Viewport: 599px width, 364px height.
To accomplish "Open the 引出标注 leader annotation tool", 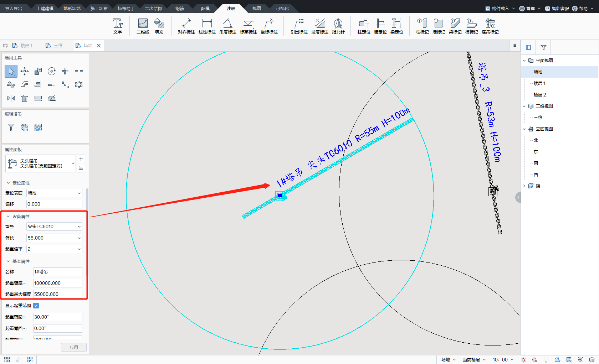I will [x=299, y=26].
